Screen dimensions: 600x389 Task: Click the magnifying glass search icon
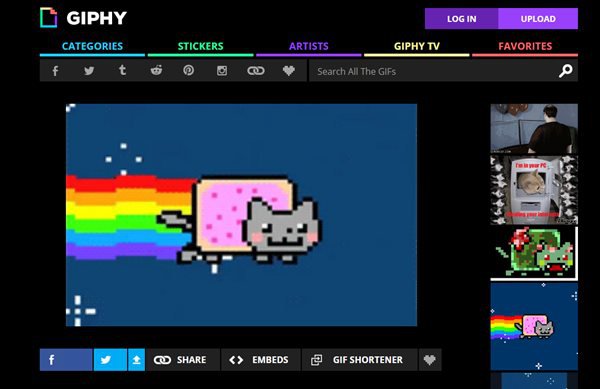coord(566,71)
